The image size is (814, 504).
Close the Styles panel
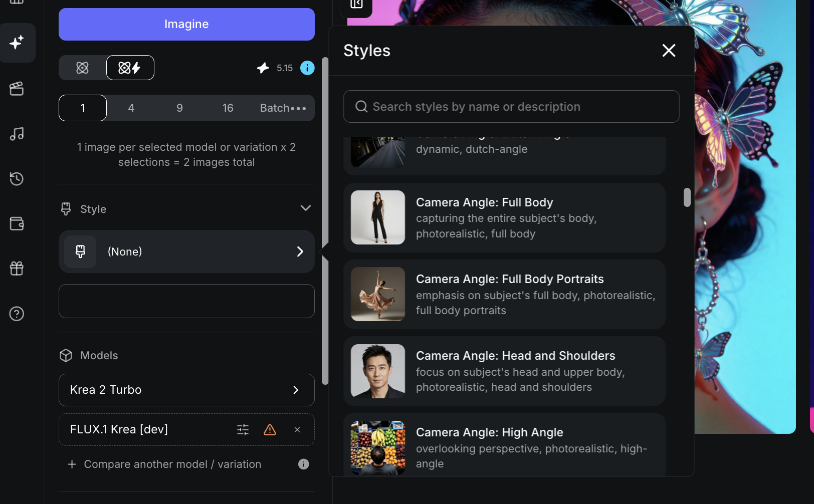[669, 50]
